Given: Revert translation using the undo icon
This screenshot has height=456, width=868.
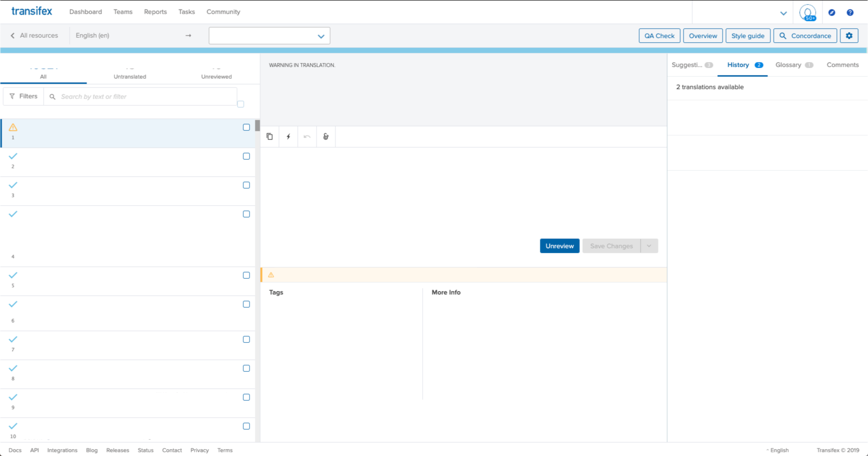Looking at the screenshot, I should pyautogui.click(x=307, y=136).
